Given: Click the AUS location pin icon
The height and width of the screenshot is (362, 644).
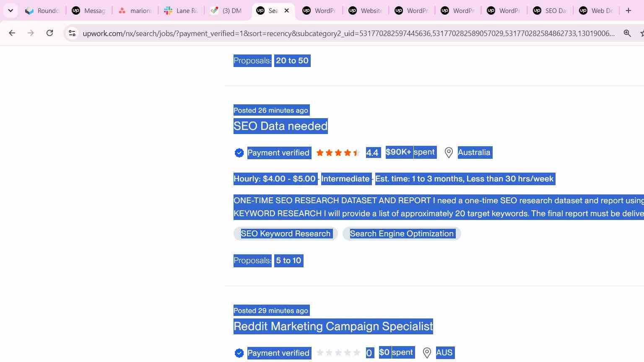Looking at the screenshot, I should (427, 353).
